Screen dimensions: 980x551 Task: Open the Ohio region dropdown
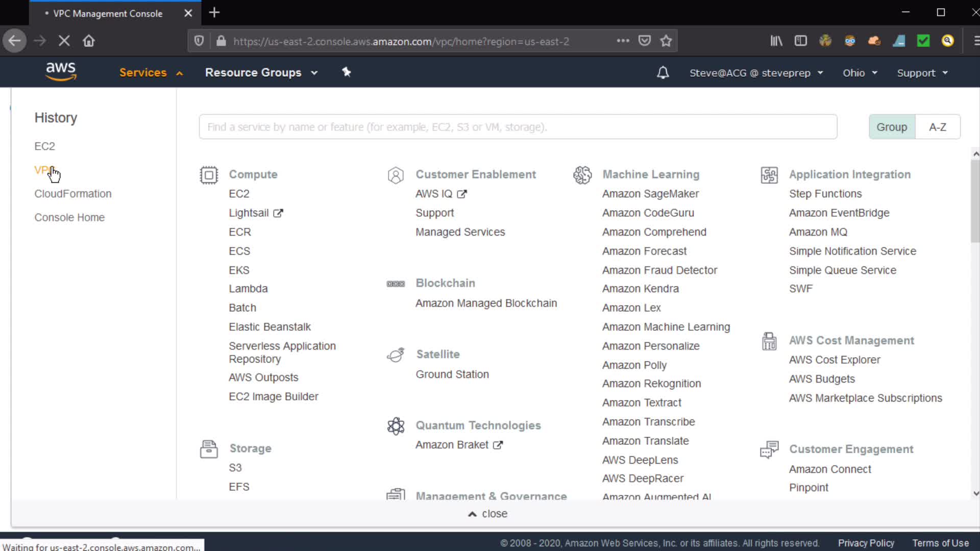pyautogui.click(x=860, y=73)
